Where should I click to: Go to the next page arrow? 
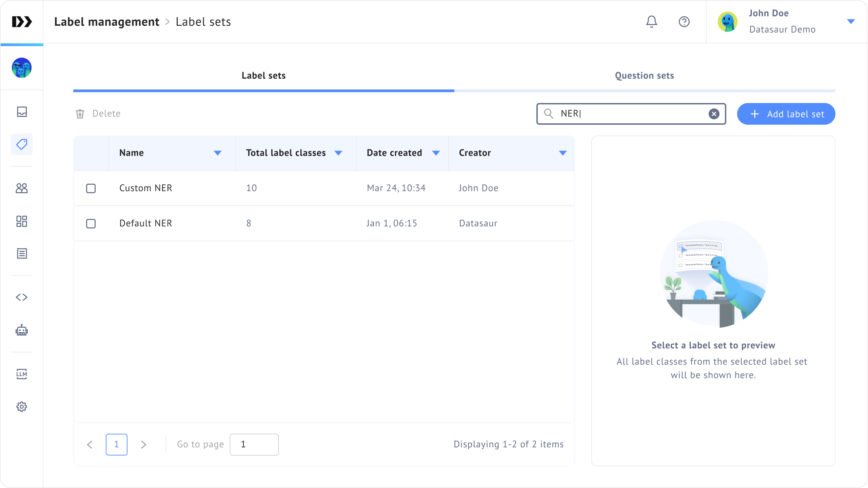tap(144, 445)
